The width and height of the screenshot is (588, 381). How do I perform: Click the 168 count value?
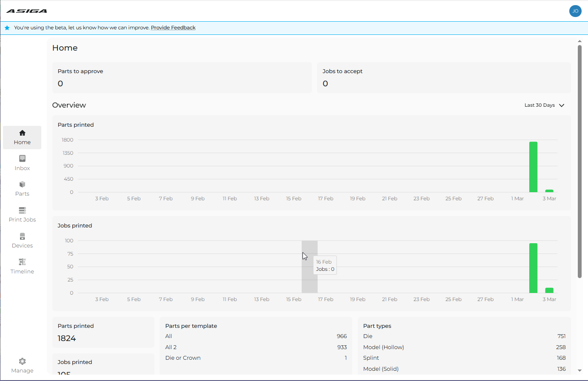coord(561,358)
